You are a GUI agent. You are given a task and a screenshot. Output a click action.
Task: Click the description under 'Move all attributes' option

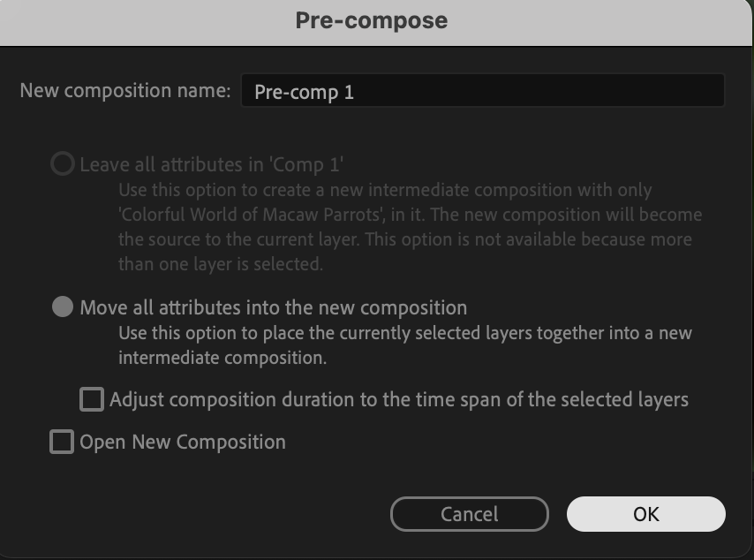click(405, 333)
